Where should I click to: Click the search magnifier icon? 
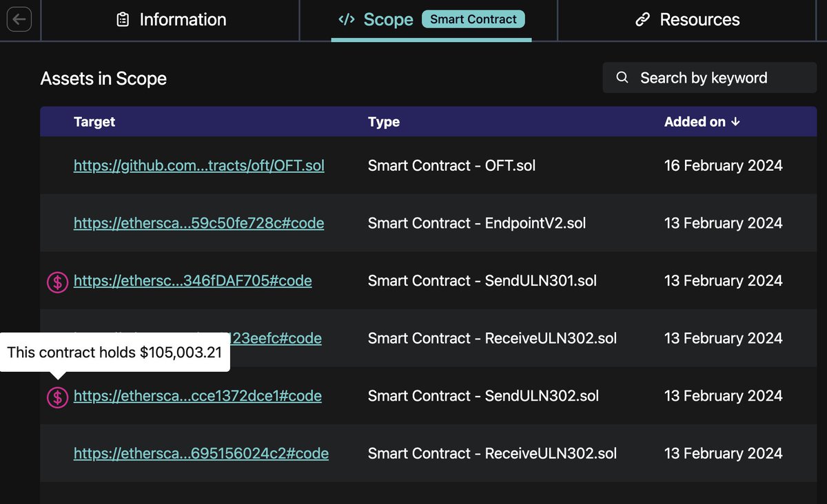point(622,78)
